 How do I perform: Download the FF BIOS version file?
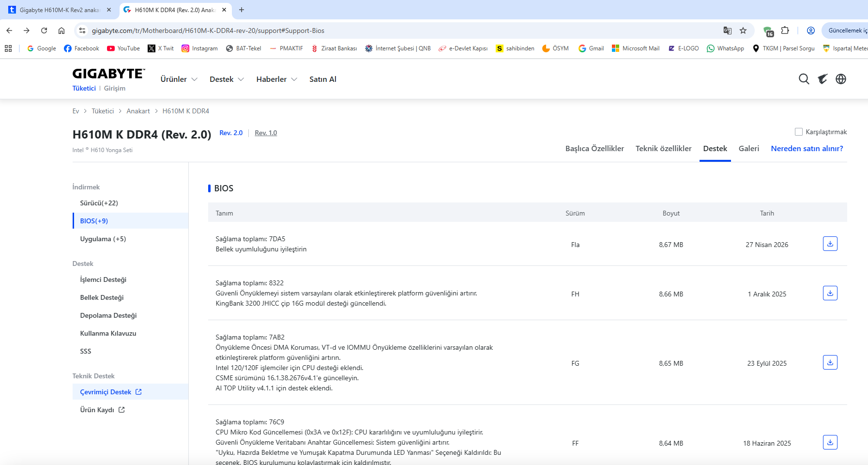pyautogui.click(x=830, y=442)
